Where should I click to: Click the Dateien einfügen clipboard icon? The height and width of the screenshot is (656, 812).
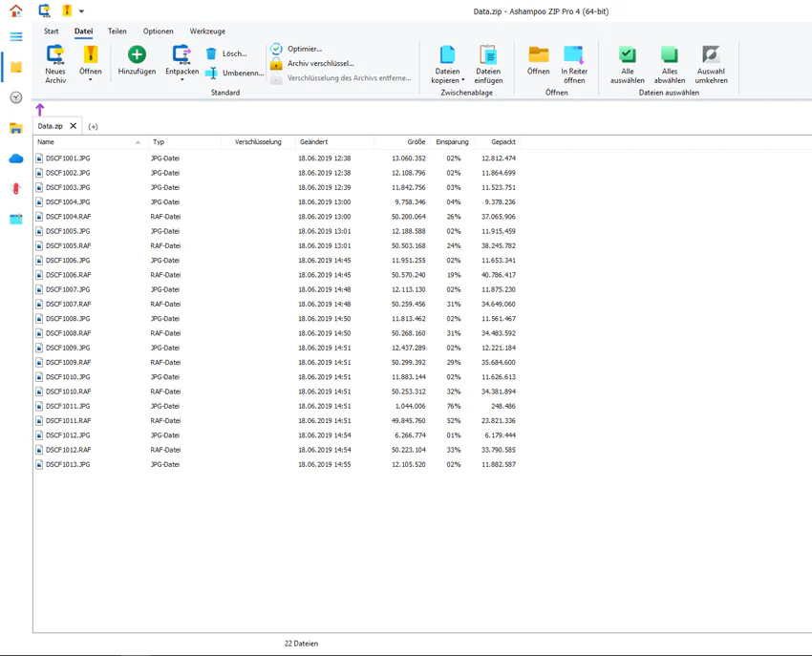pyautogui.click(x=488, y=54)
